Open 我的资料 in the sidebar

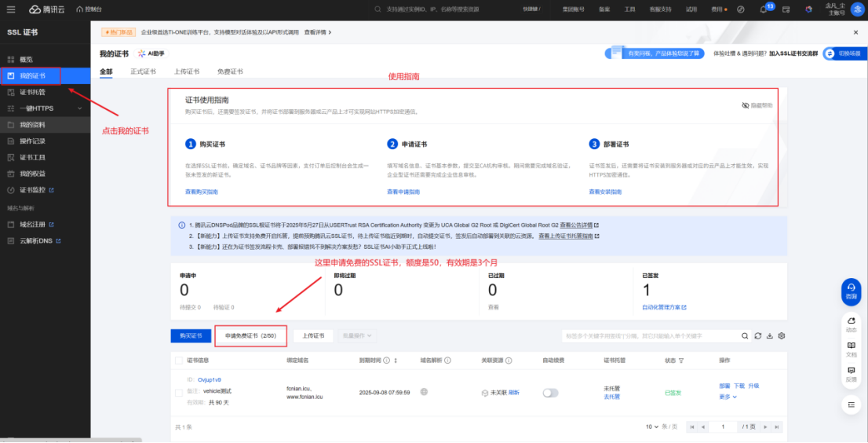point(46,125)
